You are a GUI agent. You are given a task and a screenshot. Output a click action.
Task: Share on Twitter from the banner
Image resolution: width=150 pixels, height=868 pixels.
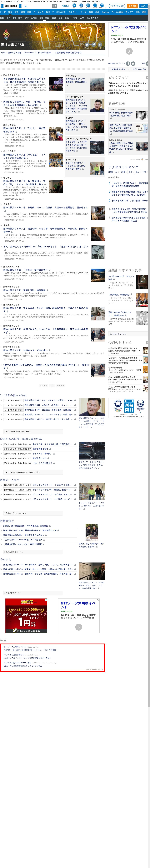point(87,44)
